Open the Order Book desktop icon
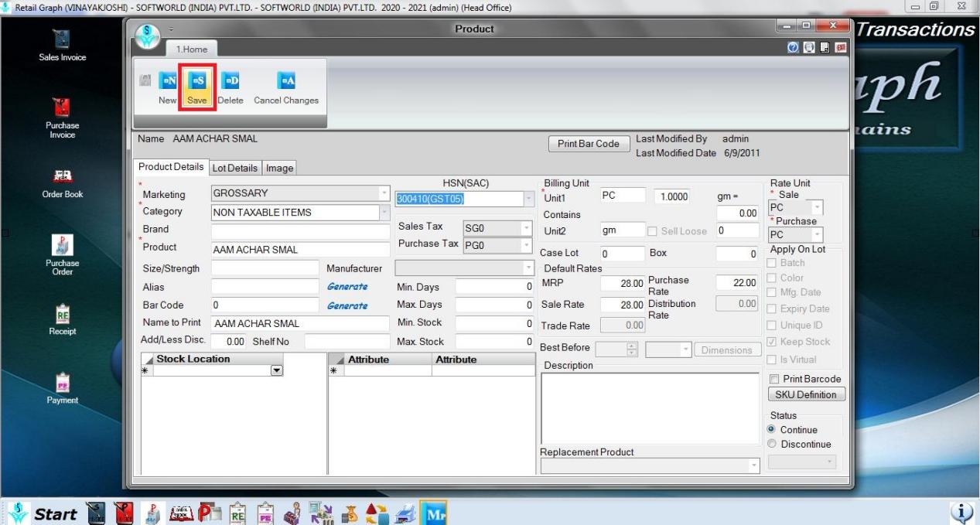This screenshot has width=980, height=525. 62,177
